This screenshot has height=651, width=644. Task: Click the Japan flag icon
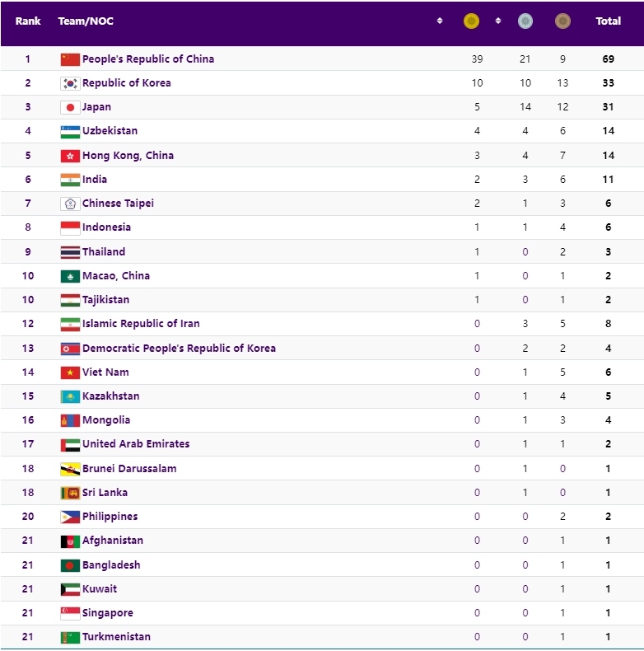pos(70,107)
